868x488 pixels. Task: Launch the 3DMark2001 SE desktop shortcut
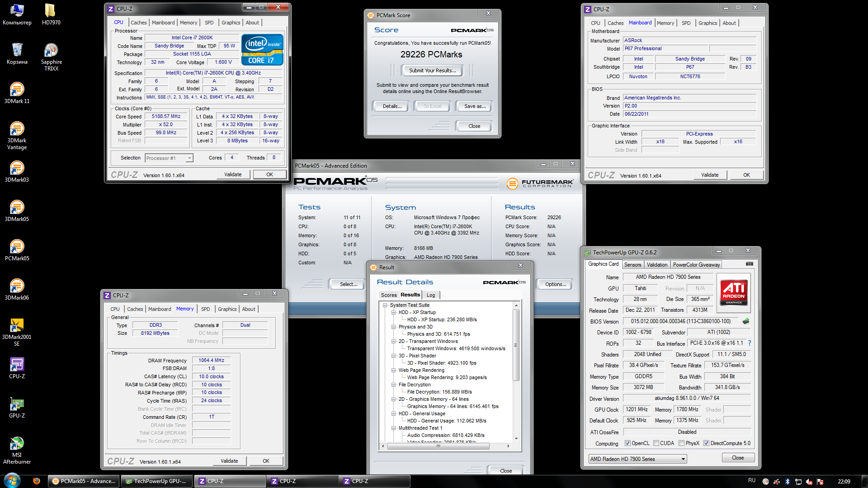point(17,332)
